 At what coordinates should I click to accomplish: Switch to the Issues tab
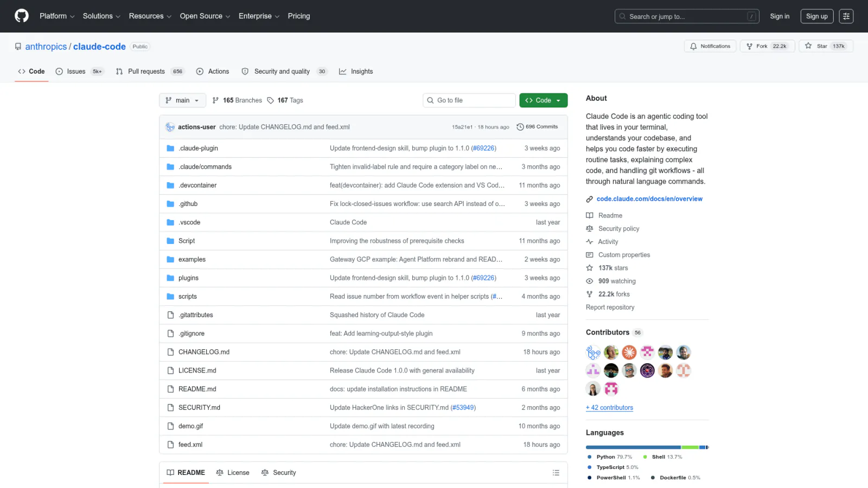click(79, 72)
